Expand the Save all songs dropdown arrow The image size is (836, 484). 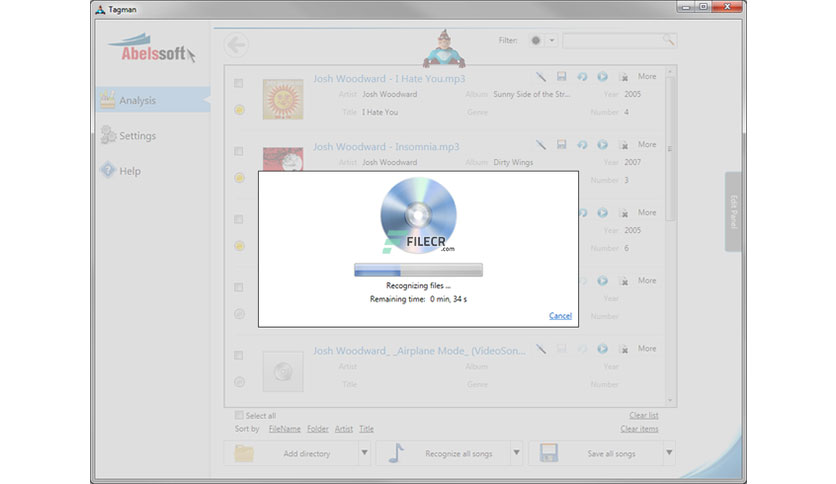[x=669, y=453]
